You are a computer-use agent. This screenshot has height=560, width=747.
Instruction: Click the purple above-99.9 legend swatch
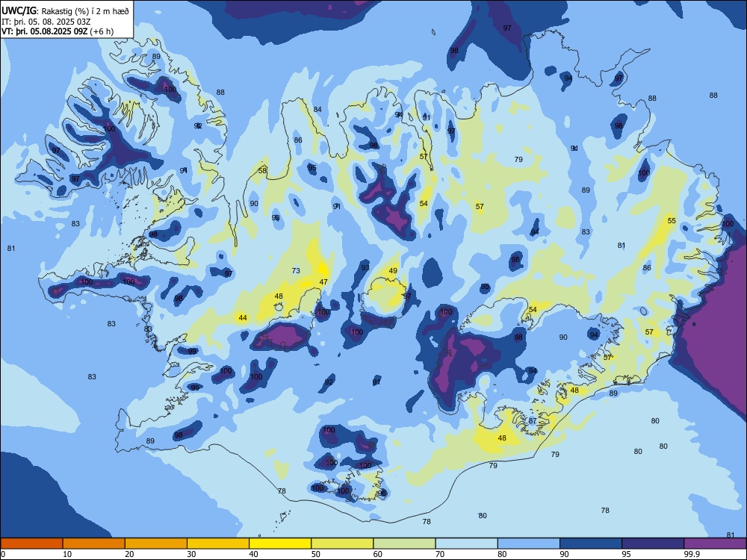tap(715, 544)
